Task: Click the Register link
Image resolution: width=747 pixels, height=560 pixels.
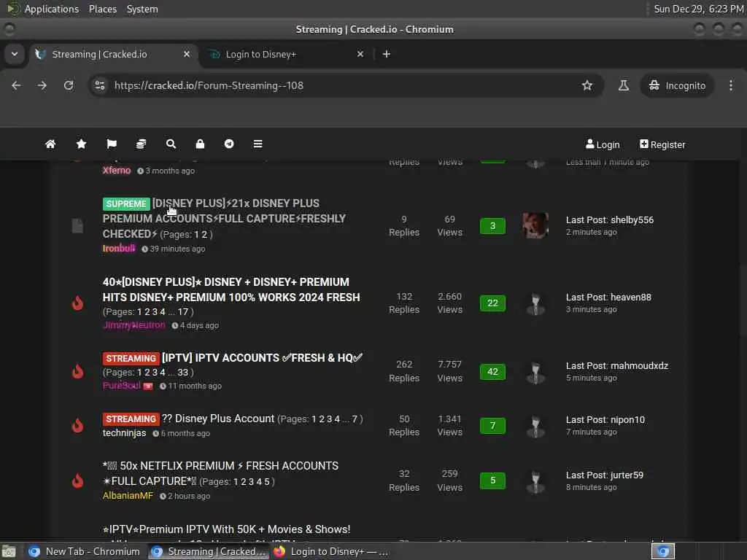Action: 662,144
